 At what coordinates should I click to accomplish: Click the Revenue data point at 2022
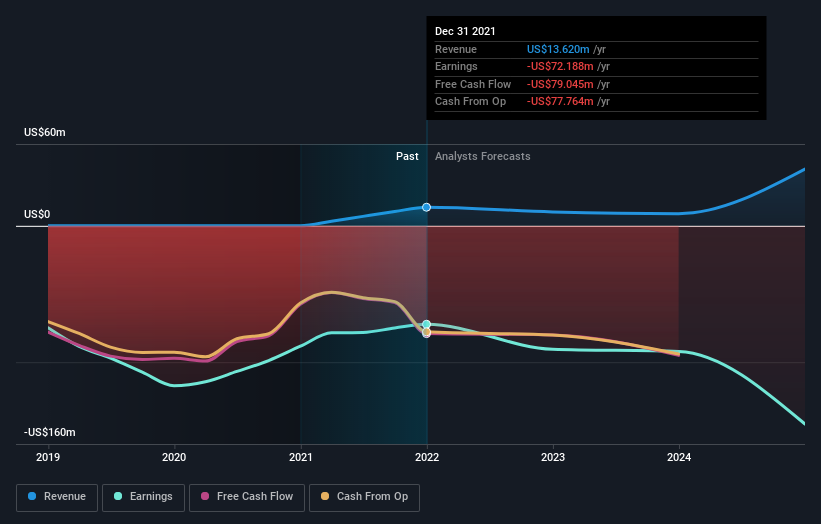tap(427, 207)
